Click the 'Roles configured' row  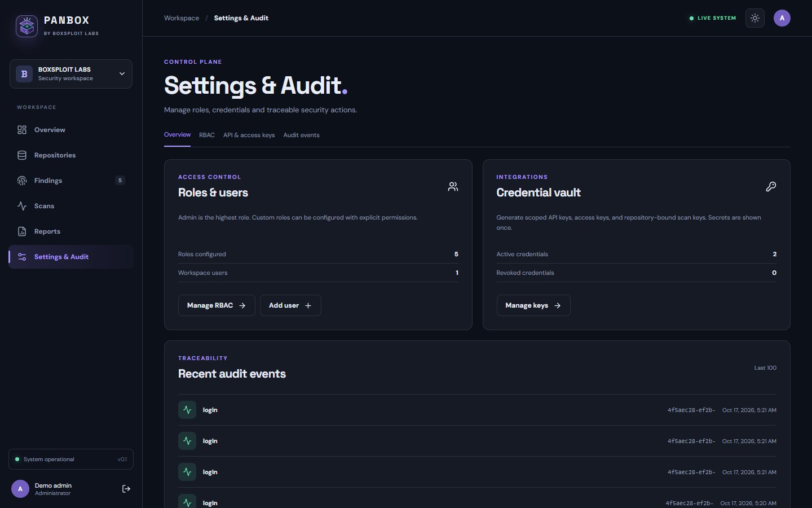pyautogui.click(x=318, y=254)
